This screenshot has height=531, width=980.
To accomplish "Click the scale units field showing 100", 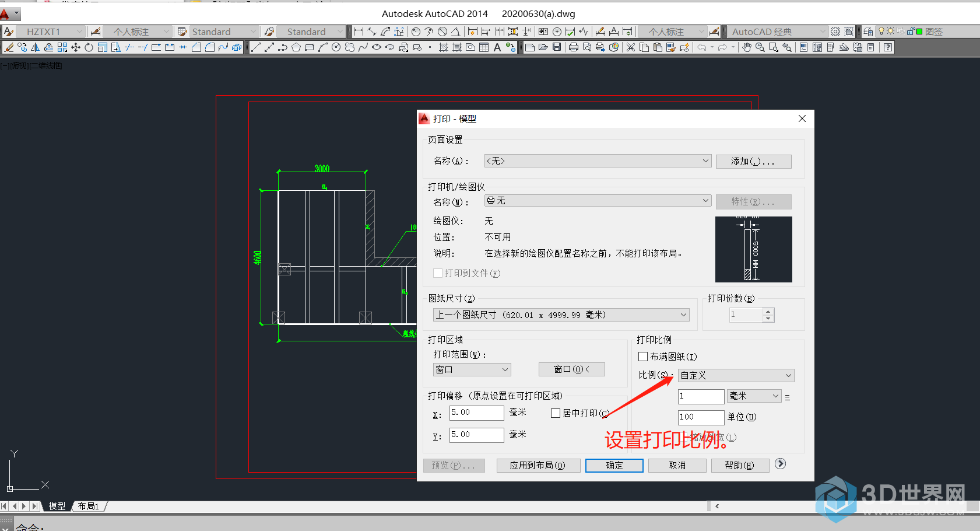I will [701, 417].
